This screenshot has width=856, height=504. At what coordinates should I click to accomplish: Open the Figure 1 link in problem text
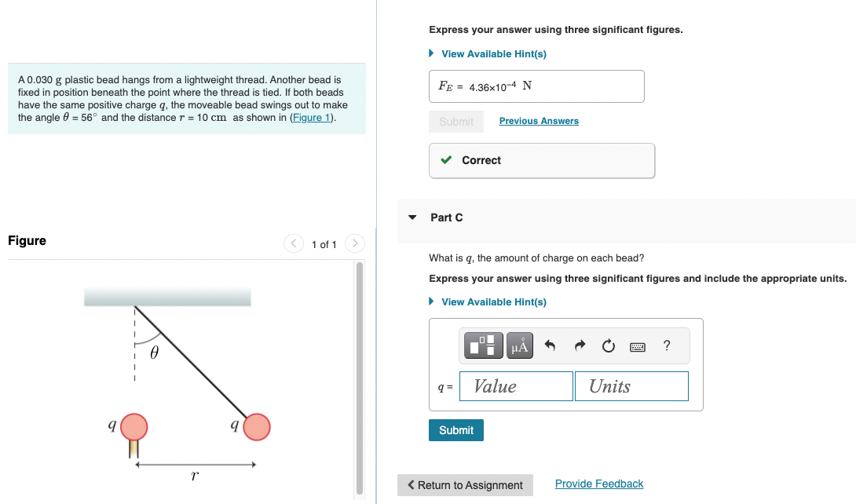click(x=309, y=117)
